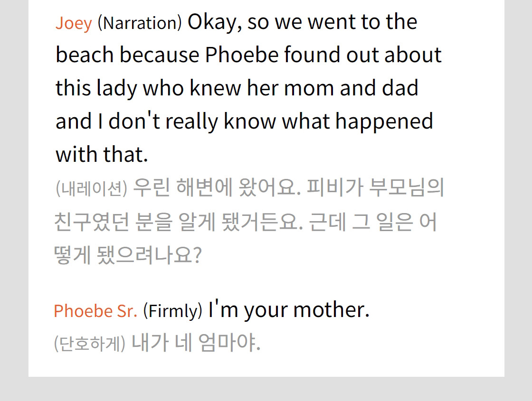This screenshot has height=401, width=532.
Task: Click the orange speaker name Phoebe Sr.
Action: pos(95,311)
